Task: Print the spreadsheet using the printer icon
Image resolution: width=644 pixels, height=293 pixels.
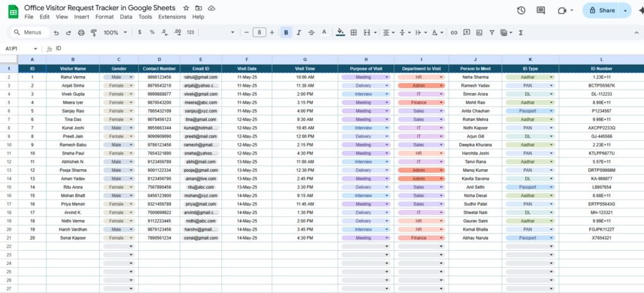Action: pos(81,33)
